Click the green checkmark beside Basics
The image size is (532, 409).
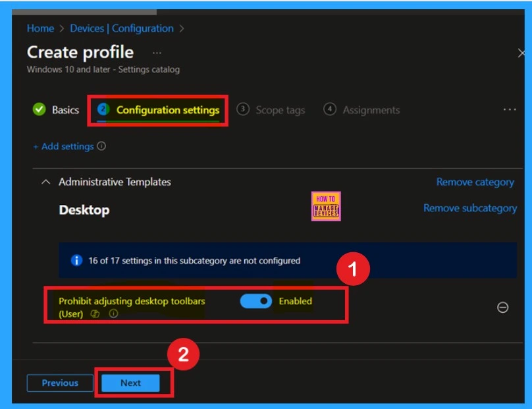click(40, 109)
